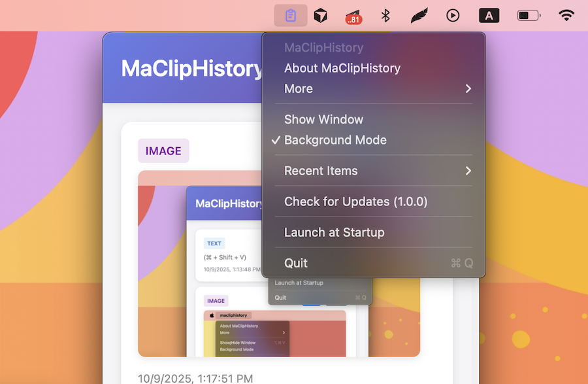Expand the More submenu
The width and height of the screenshot is (588, 384).
tap(298, 88)
